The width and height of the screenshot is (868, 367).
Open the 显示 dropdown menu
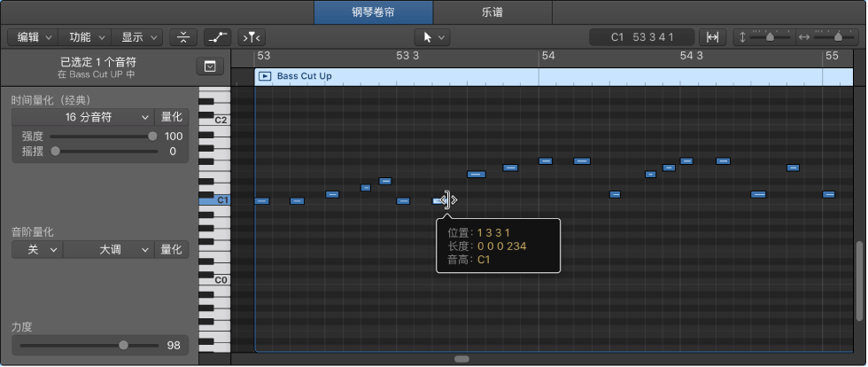[137, 37]
